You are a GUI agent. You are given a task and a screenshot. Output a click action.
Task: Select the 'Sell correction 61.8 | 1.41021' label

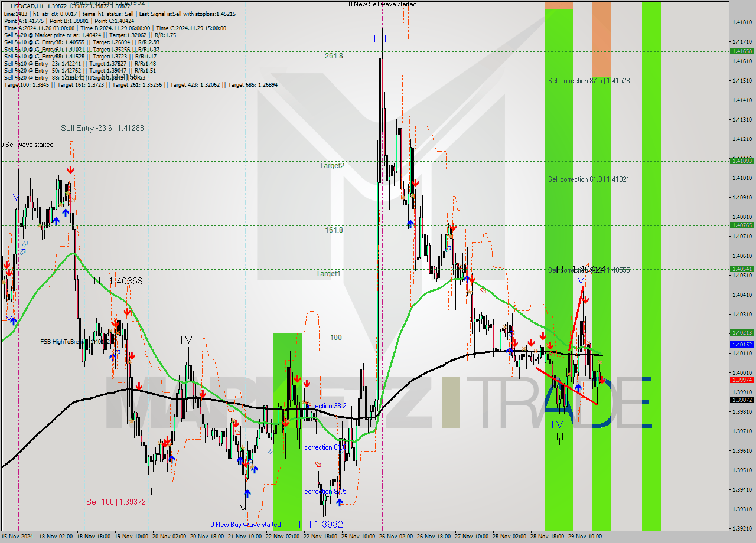point(588,179)
